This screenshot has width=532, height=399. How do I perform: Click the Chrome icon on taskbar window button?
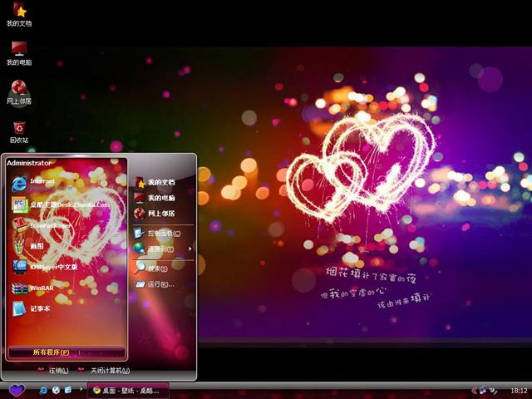click(x=96, y=391)
